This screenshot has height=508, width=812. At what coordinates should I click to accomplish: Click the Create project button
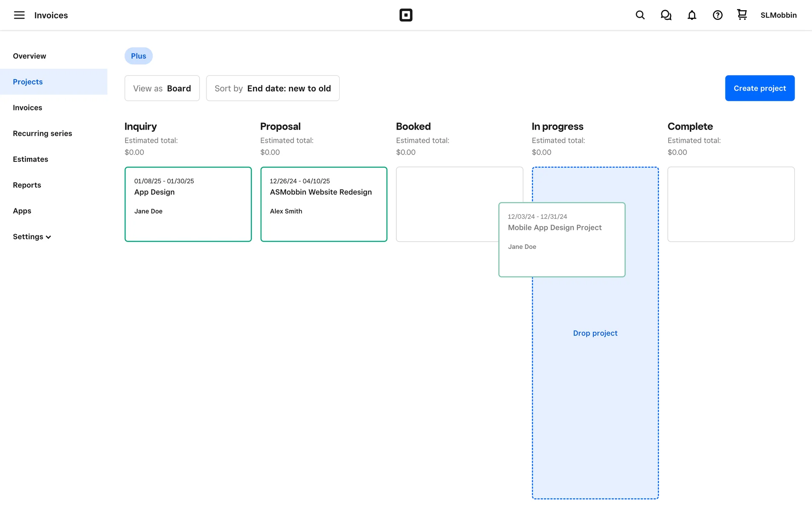coord(760,88)
